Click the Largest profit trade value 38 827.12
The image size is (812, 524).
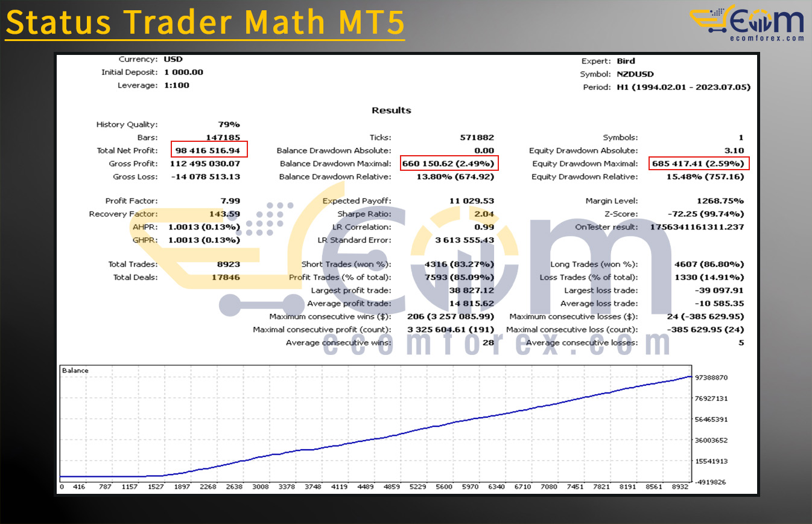(473, 290)
